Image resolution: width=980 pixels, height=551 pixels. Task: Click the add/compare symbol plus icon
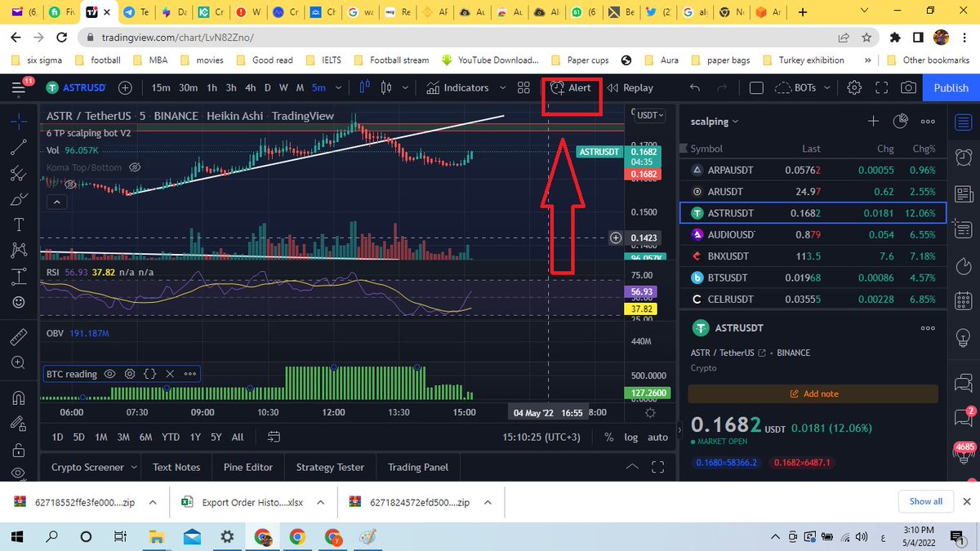[125, 87]
